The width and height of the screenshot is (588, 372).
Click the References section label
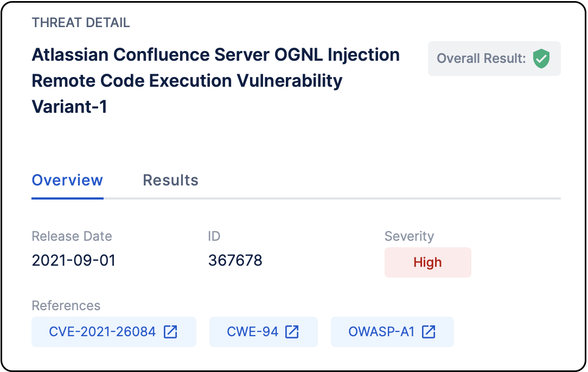(66, 306)
